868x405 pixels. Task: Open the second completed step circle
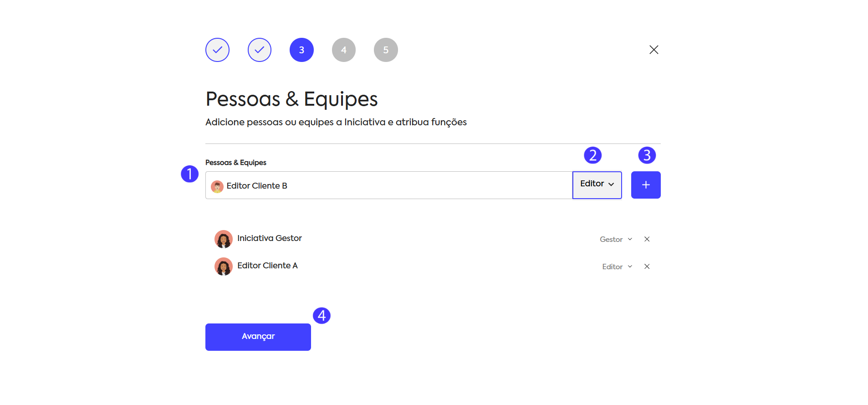click(260, 50)
